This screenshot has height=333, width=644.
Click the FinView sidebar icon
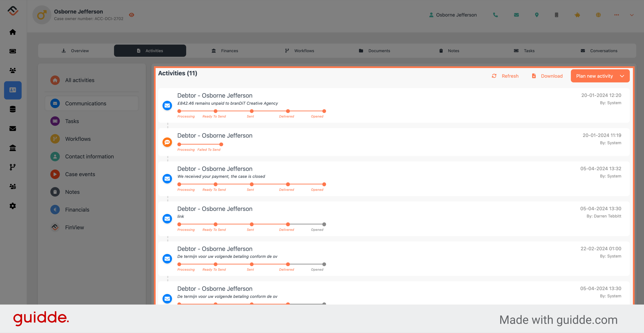click(55, 227)
